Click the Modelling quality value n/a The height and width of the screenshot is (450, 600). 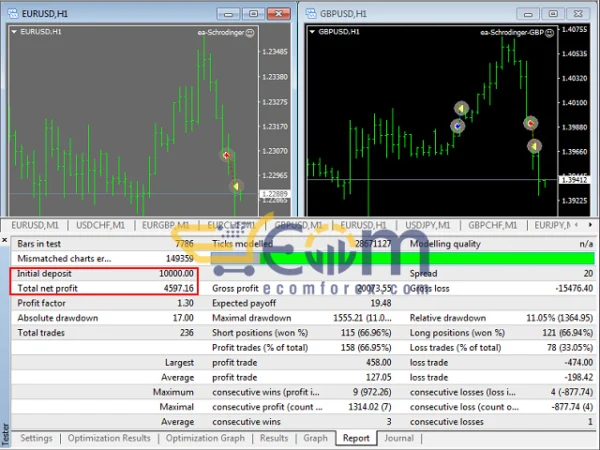tap(586, 244)
